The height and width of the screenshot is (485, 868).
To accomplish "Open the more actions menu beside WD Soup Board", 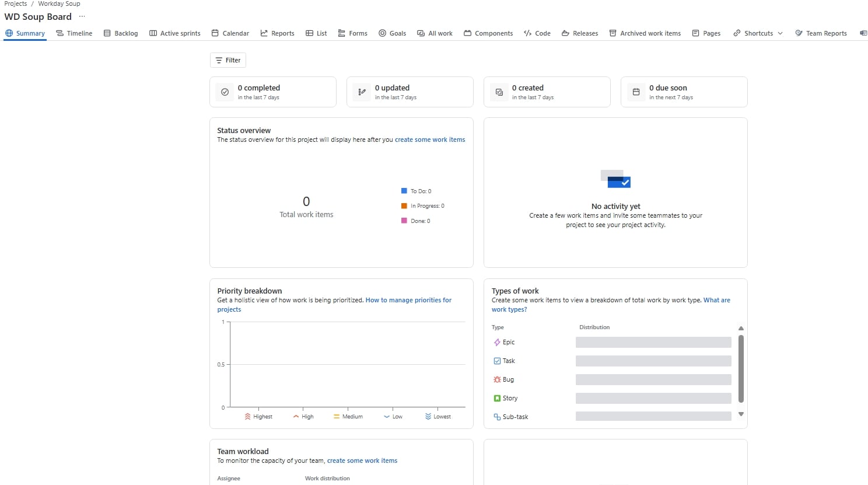I will 82,16.
